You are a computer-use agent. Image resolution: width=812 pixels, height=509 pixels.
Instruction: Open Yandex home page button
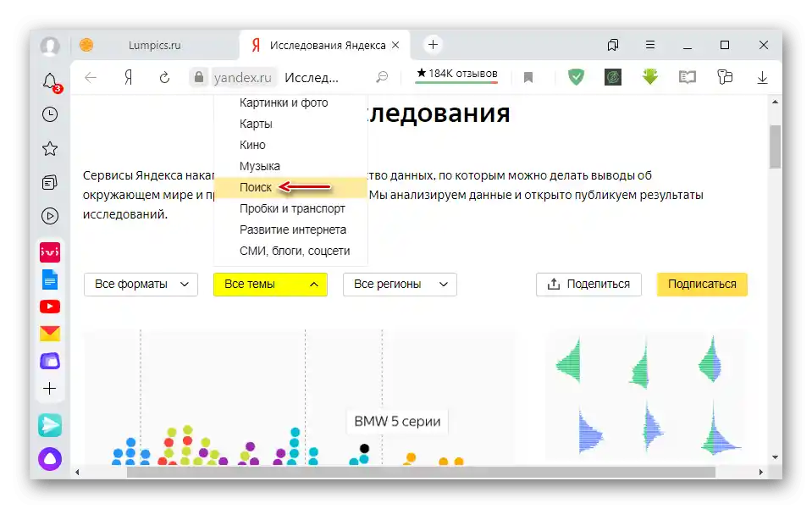129,78
